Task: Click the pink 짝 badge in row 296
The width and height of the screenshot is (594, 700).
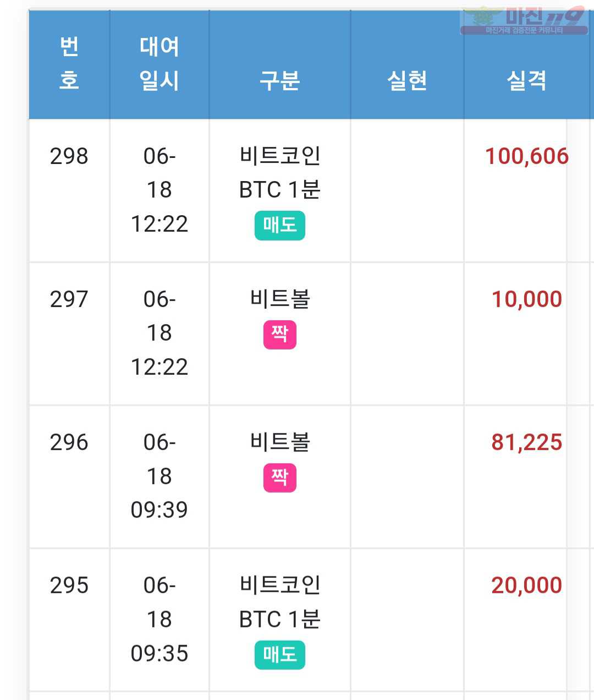Action: (279, 478)
